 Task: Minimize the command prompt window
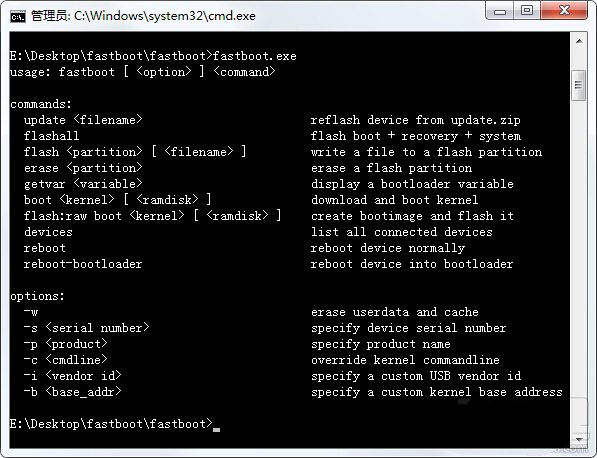(500, 11)
